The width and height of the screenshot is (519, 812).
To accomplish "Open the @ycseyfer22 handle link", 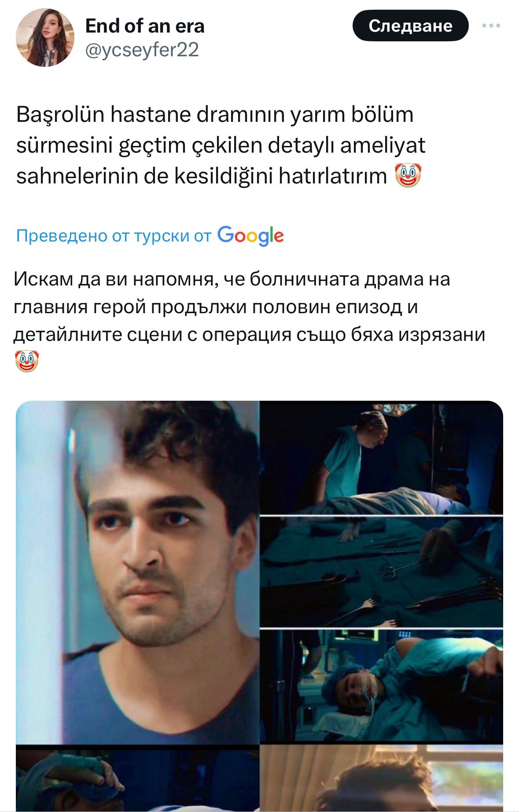I will click(142, 50).
